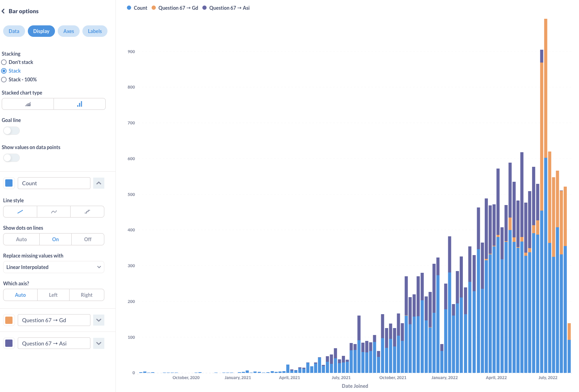Expand the Question 67 → Asi series options
Viewport: 579px width, 392px height.
[98, 343]
